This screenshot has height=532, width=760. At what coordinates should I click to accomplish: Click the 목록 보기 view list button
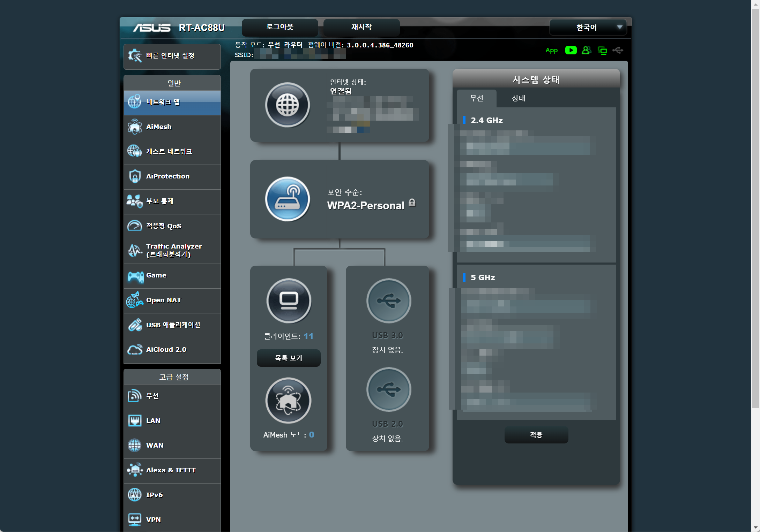[x=289, y=358]
